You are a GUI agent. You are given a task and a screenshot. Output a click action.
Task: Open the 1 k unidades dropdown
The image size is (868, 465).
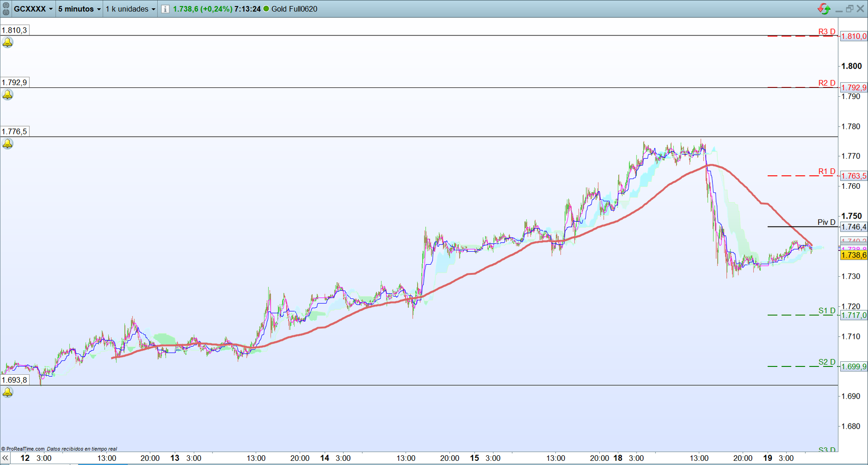130,9
